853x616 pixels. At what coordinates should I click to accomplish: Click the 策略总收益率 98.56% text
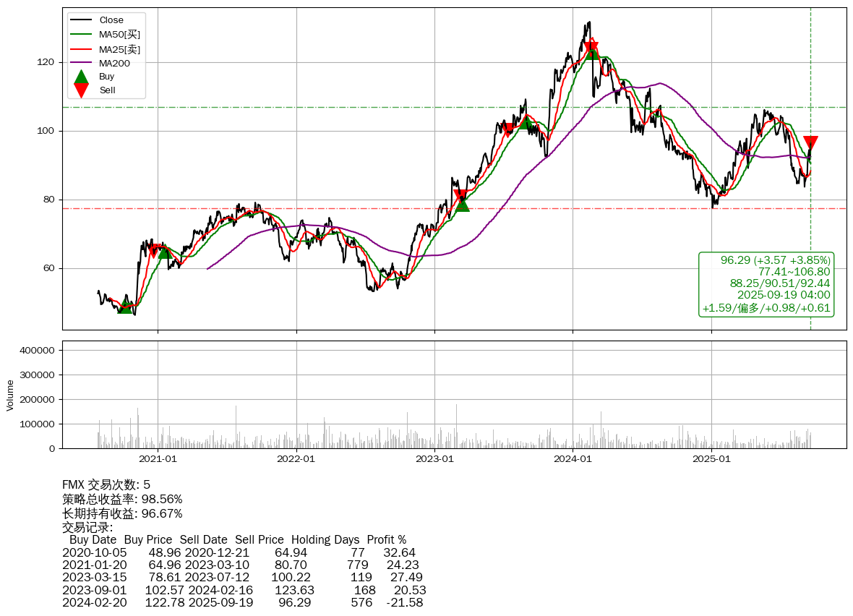click(x=122, y=499)
